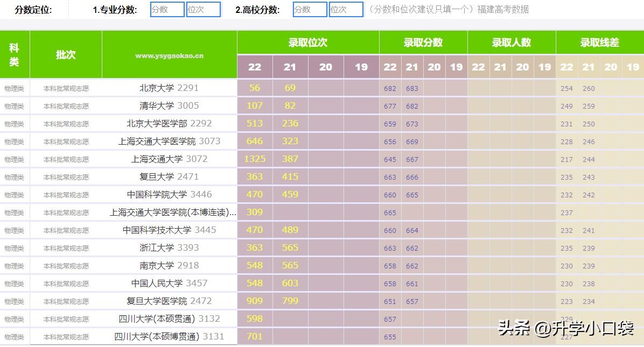644x347 pixels.
Task: Click year 19 under 录取位次
Action: tap(361, 67)
